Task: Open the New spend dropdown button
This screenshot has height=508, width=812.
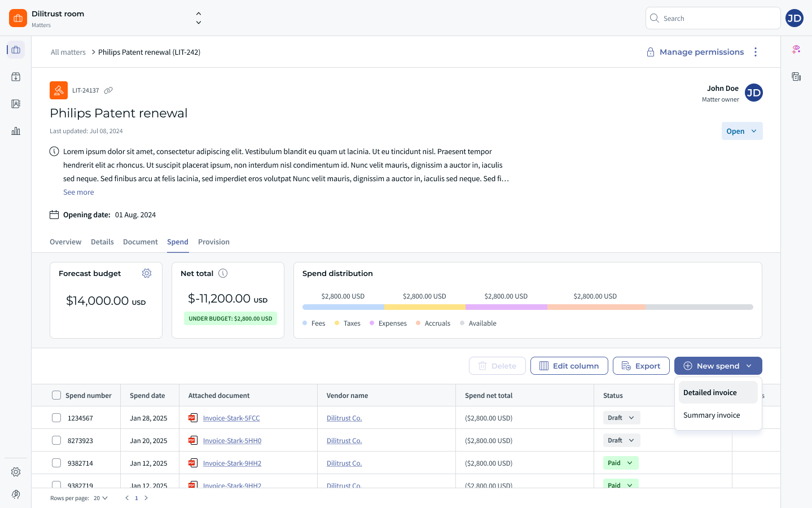Action: (718, 366)
